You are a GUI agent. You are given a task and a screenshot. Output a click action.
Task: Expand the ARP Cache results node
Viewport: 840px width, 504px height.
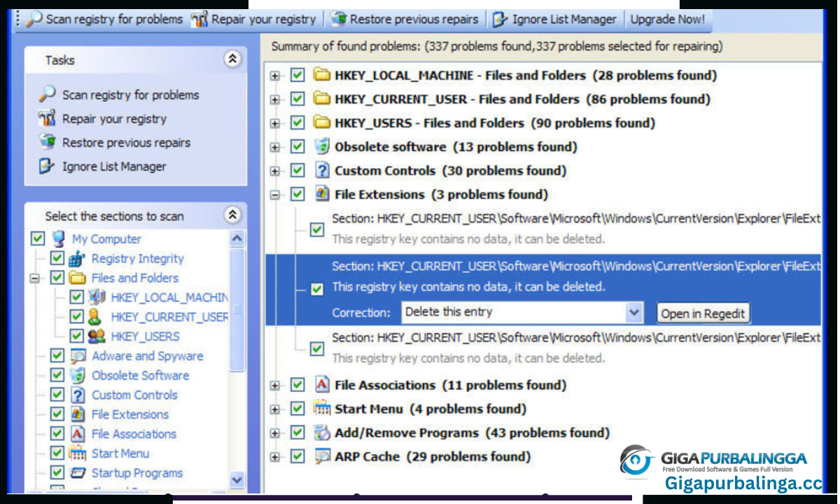275,457
